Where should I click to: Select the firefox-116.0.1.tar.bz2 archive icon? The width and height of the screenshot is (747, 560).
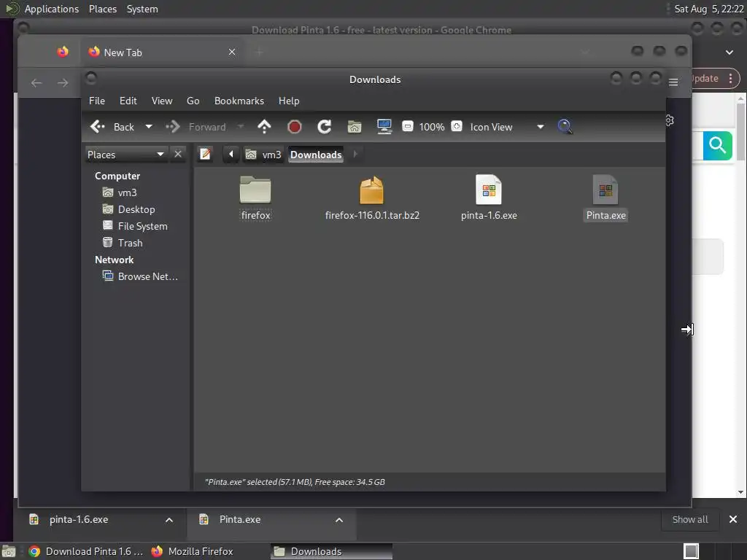371,190
